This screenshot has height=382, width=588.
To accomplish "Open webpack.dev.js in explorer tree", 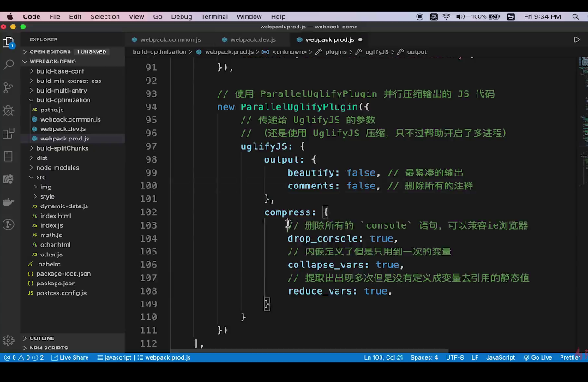I will (73, 129).
